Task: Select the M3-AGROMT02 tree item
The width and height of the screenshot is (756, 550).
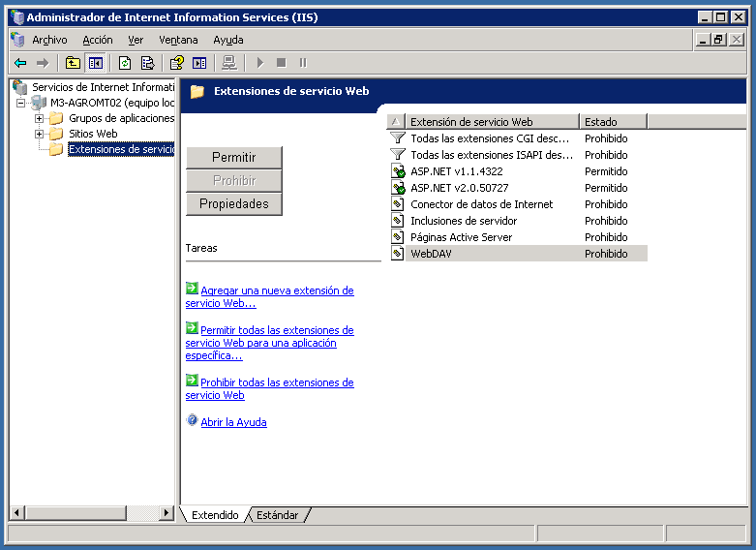Action: tap(112, 103)
